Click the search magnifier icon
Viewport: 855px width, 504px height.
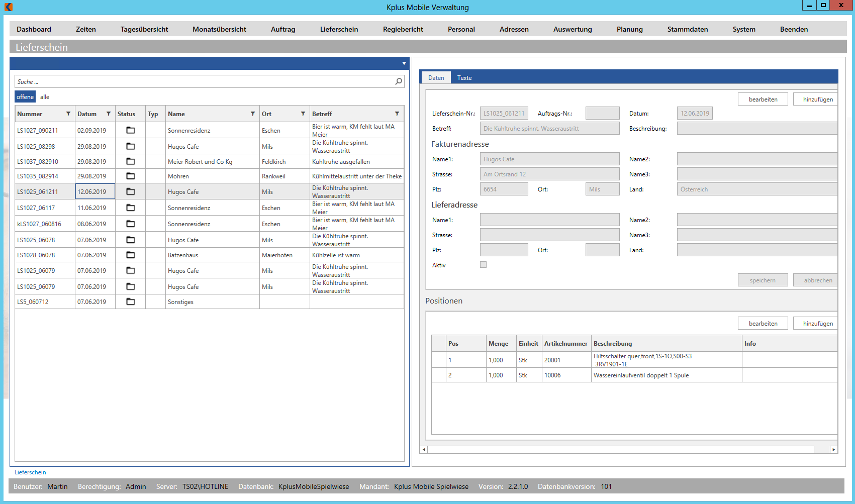399,81
